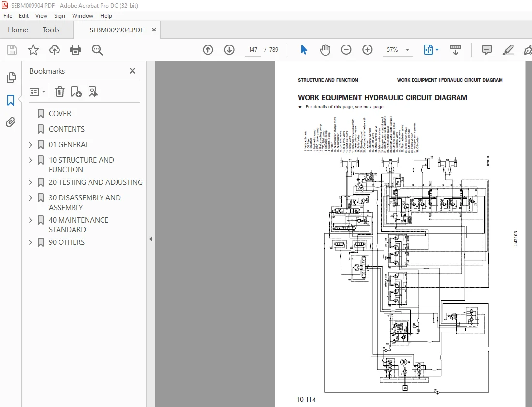Open the View menu
This screenshot has width=532, height=407.
pos(41,16)
